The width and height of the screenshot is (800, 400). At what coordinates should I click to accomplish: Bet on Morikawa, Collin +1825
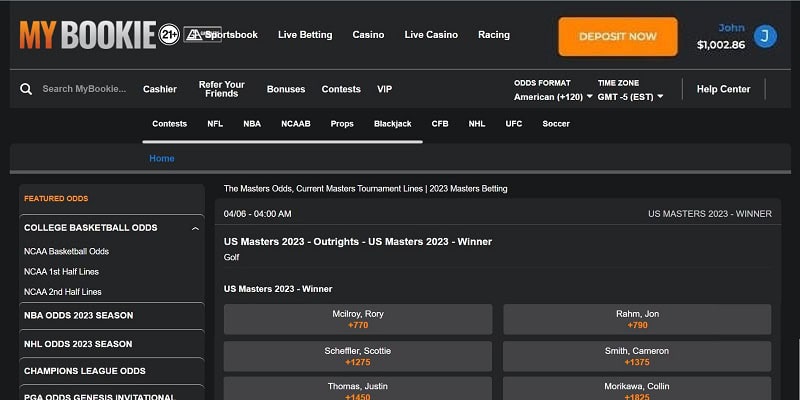637,389
